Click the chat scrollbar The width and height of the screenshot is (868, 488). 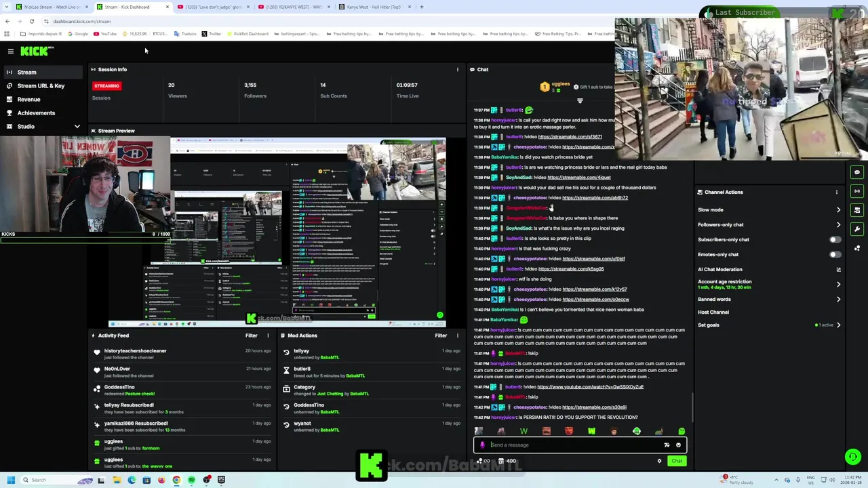[x=692, y=407]
